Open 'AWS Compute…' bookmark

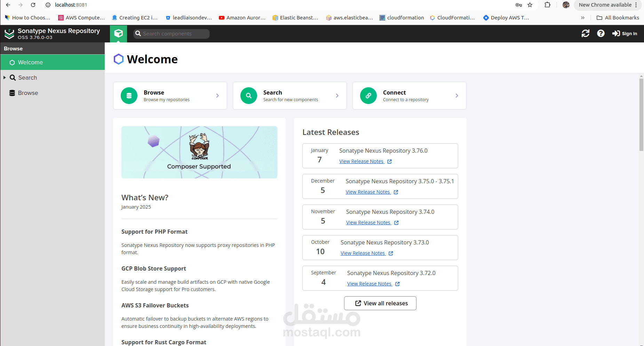click(x=81, y=18)
